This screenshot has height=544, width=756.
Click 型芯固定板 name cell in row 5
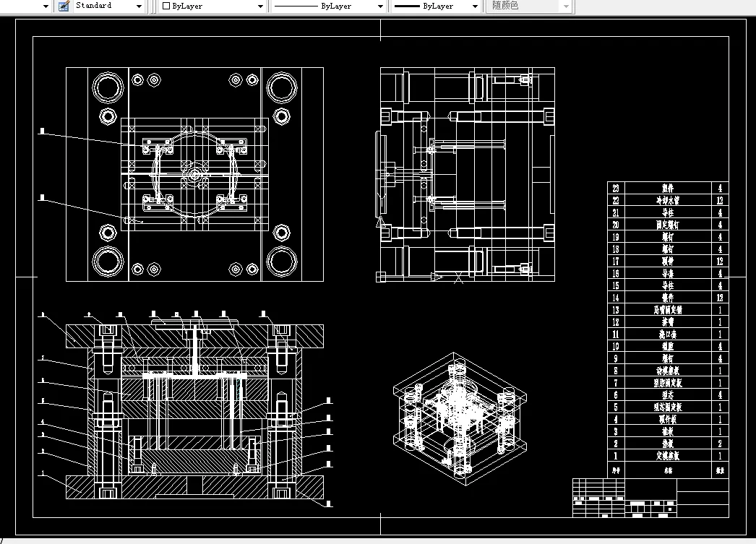point(668,407)
